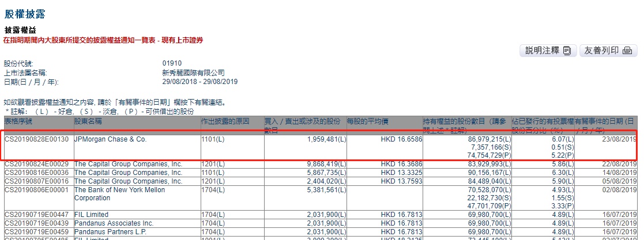The image size is (644, 240).
Task: Click shareholder name JPMorgan Chase & Co.
Action: (110, 139)
